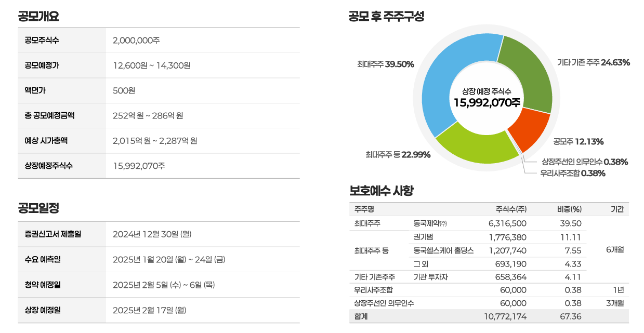The width and height of the screenshot is (644, 333).
Task: Click the 상장 예정일 date 2025년 2월 17일
Action: pyautogui.click(x=151, y=310)
